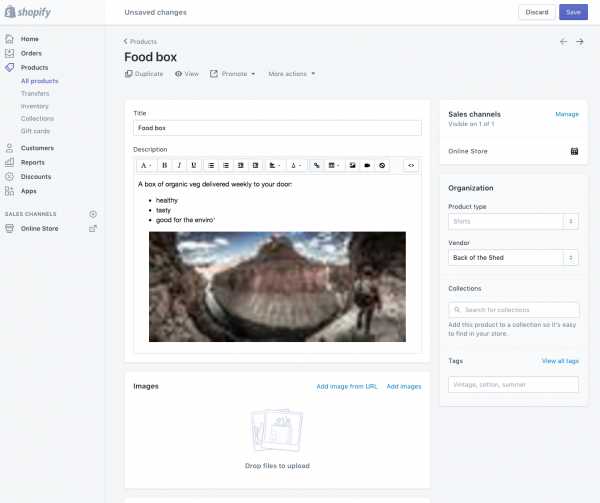This screenshot has width=600, height=503.
Task: Open the Promote dropdown
Action: click(x=232, y=74)
